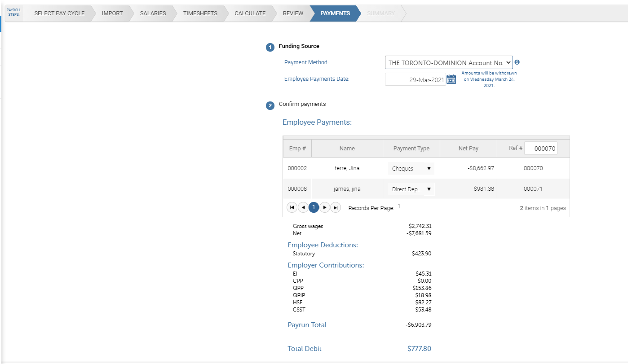This screenshot has width=628, height=364.
Task: Open the calendar picker for Employee Payments Date
Action: (451, 79)
